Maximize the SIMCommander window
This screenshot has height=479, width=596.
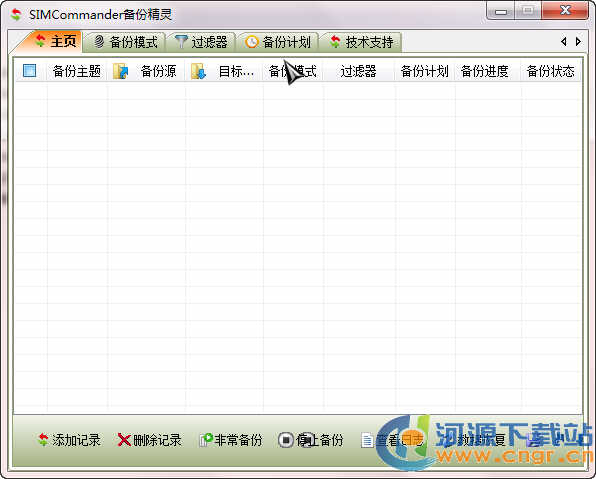(528, 11)
